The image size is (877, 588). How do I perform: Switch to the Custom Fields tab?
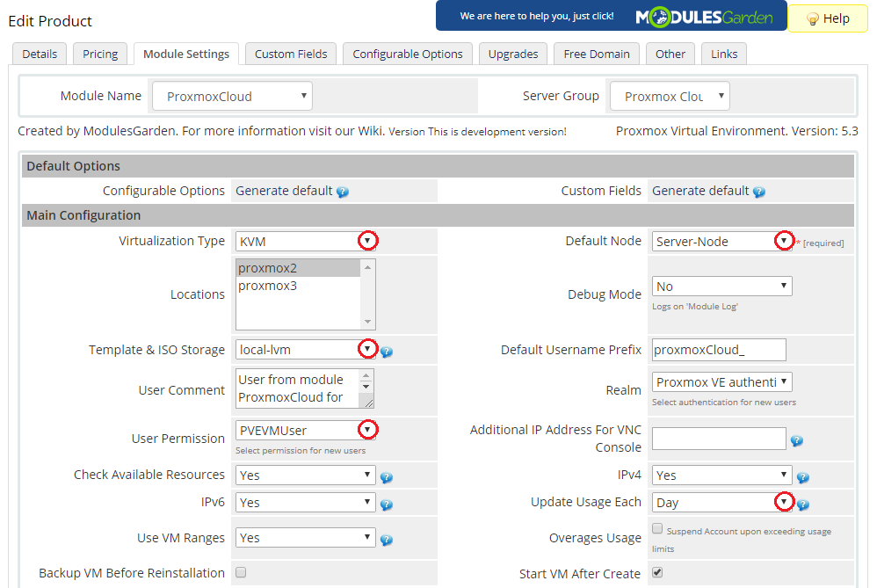(x=291, y=54)
